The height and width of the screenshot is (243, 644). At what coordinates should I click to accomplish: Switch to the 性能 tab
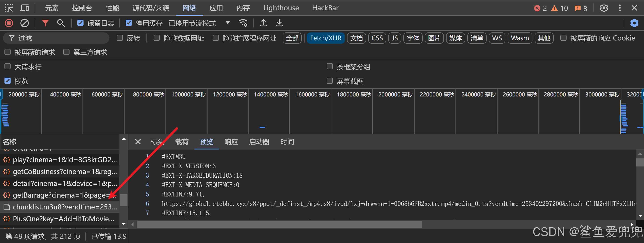click(112, 8)
